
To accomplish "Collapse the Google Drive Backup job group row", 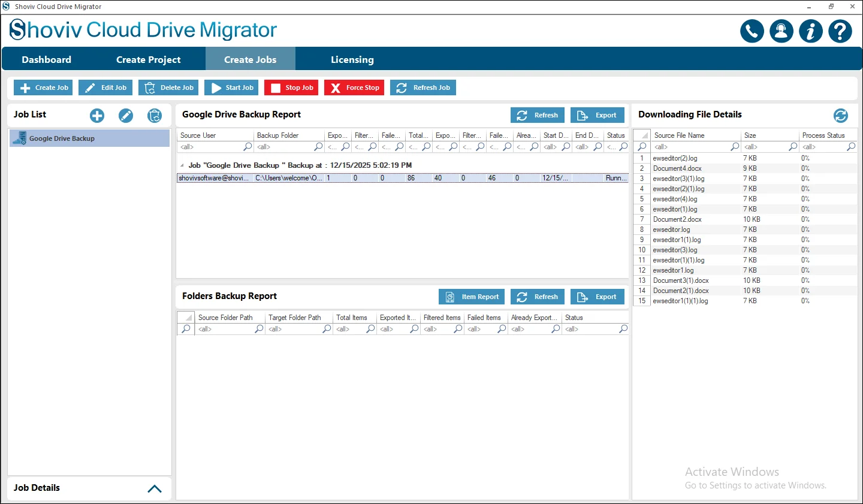I will click(182, 165).
